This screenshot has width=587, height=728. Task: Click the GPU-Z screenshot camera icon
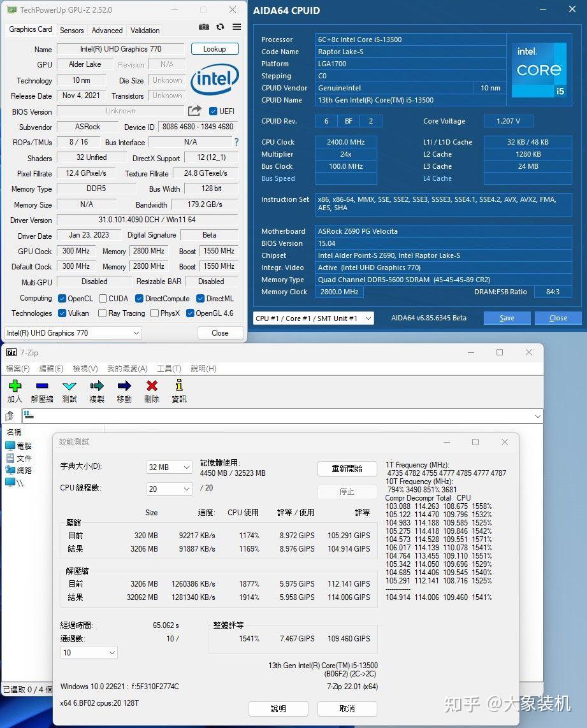point(203,27)
